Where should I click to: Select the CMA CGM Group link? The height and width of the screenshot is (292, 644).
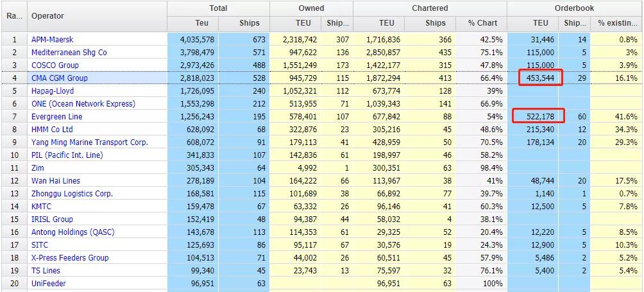tap(60, 78)
